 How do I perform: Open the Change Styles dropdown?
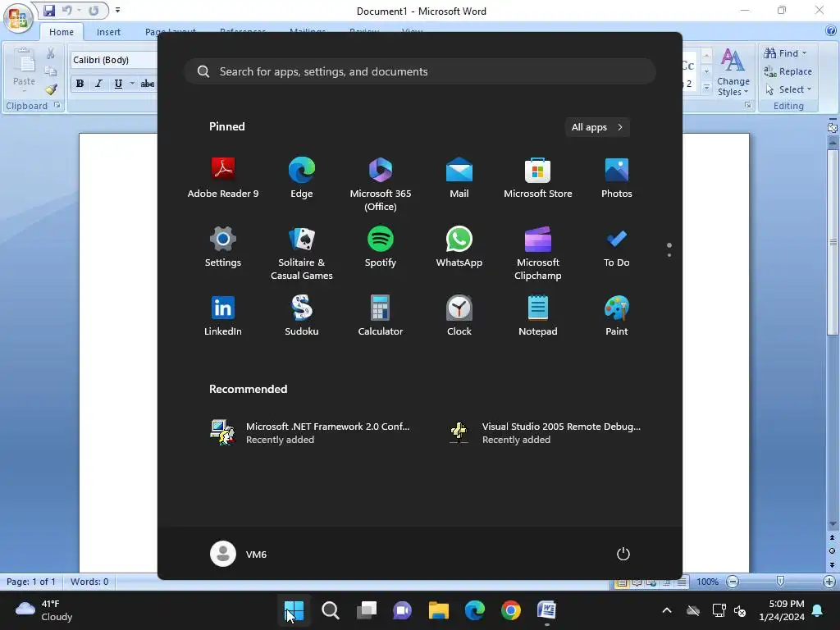pos(733,72)
